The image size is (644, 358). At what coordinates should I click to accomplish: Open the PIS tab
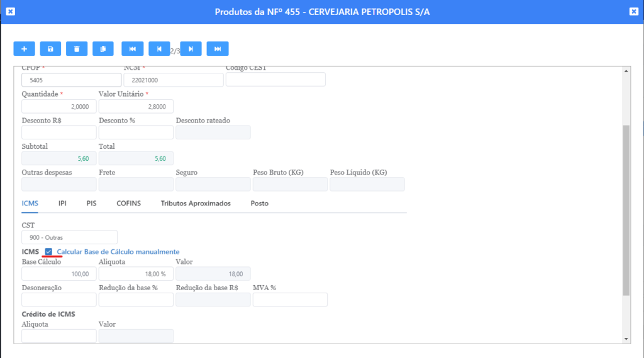[x=91, y=203]
